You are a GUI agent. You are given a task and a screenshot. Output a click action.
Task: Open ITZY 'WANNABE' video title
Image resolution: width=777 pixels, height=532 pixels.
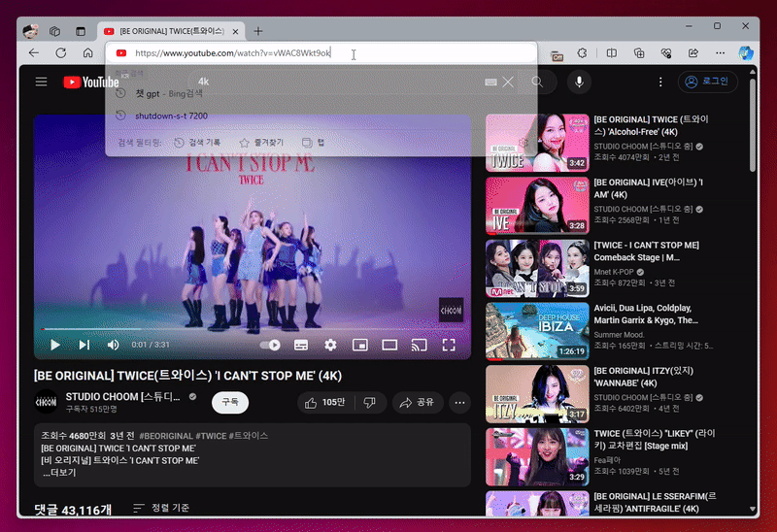click(644, 377)
